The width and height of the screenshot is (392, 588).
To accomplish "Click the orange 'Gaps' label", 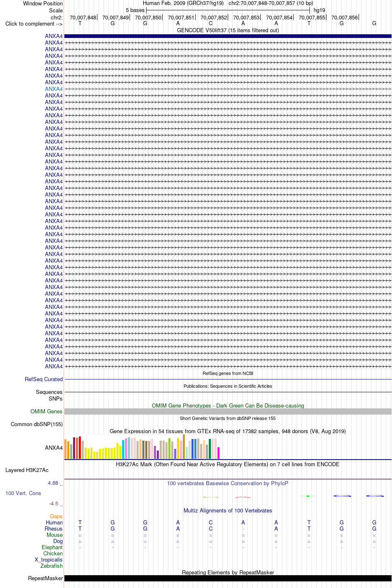I will point(56,516).
